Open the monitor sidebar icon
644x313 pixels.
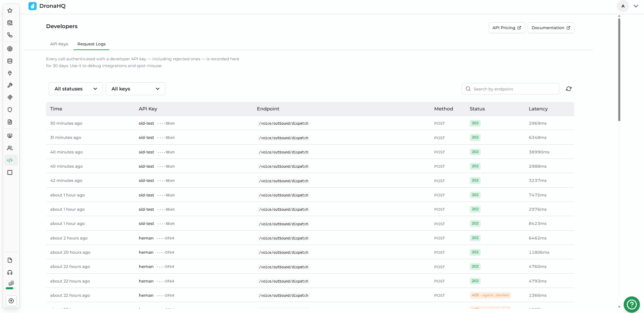10,136
